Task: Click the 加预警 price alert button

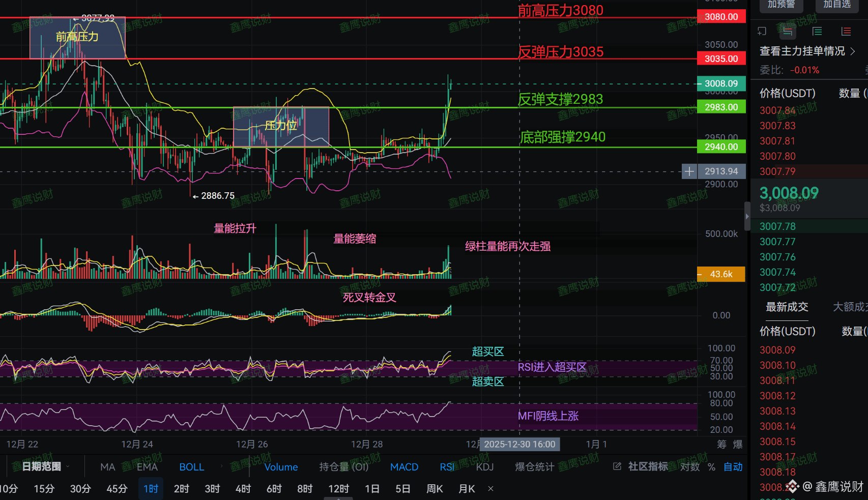Action: [781, 5]
